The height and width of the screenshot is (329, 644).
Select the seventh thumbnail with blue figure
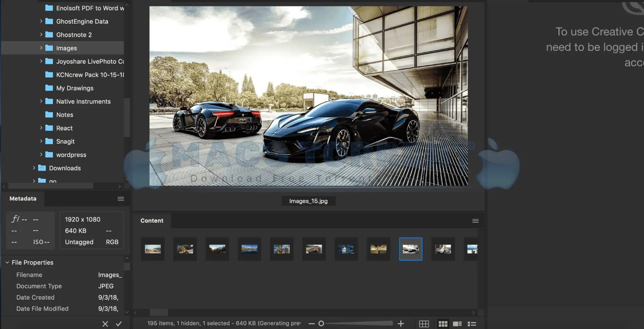pos(346,249)
